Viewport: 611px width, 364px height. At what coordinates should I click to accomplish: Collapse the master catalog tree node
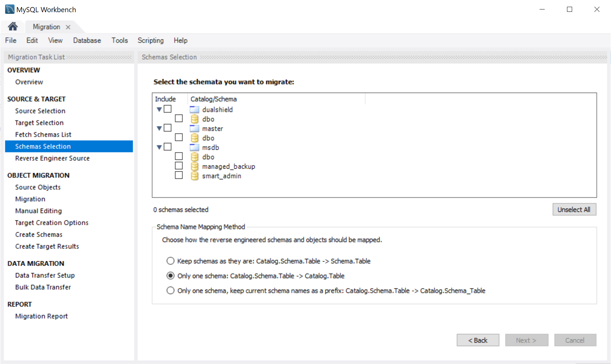click(159, 128)
